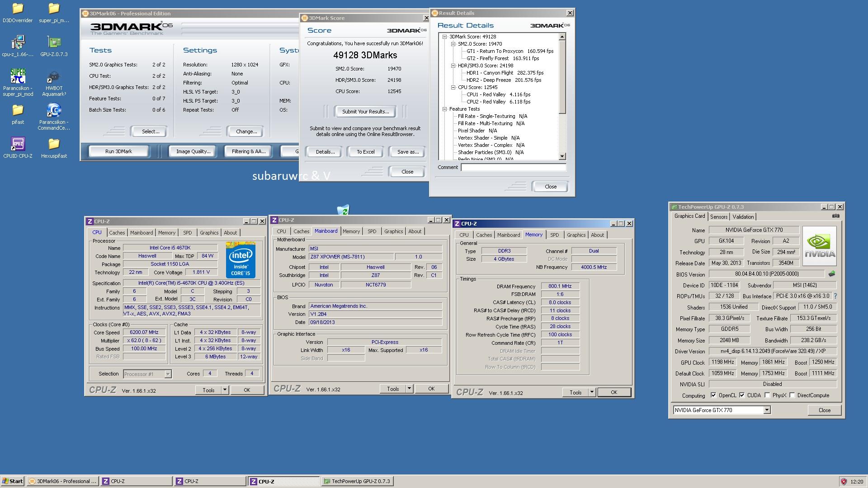Click the DRAM Frequency value 800.1 MHz
The width and height of the screenshot is (868, 488).
(x=560, y=286)
